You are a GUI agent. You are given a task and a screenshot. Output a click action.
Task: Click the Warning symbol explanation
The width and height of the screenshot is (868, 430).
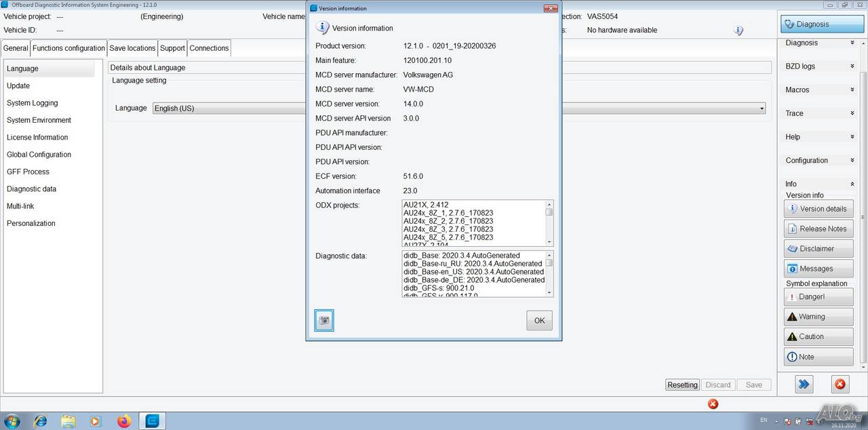coord(818,317)
